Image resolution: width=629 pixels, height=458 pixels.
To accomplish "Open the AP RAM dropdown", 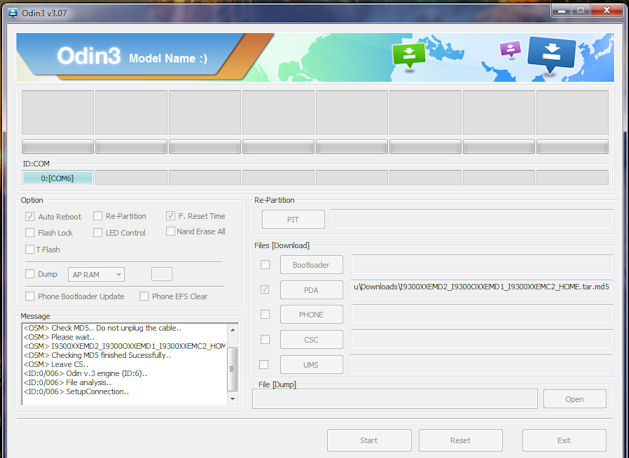I will [x=96, y=275].
